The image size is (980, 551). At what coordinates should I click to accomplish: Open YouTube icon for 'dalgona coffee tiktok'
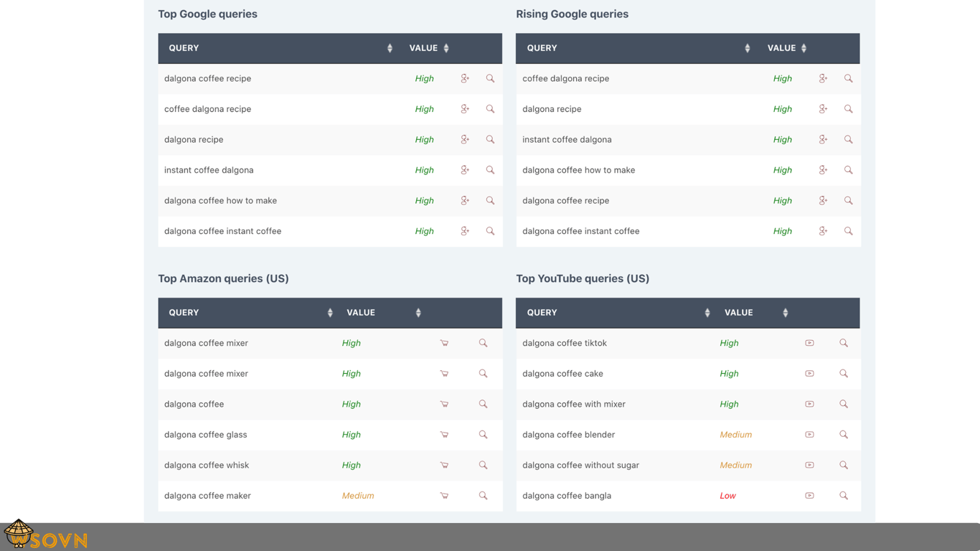click(x=809, y=343)
